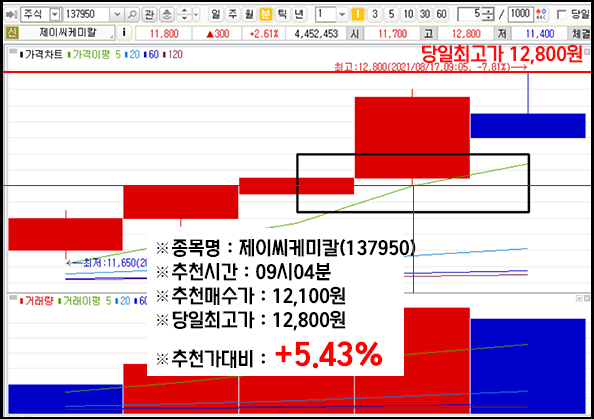Click the arrow icon left of 주식
The image size is (594, 419).
click(x=12, y=14)
